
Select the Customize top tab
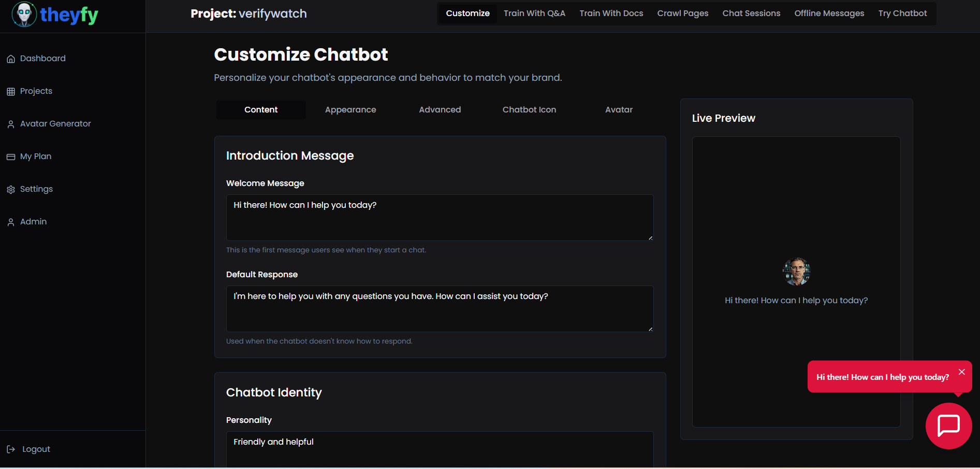[x=468, y=13]
